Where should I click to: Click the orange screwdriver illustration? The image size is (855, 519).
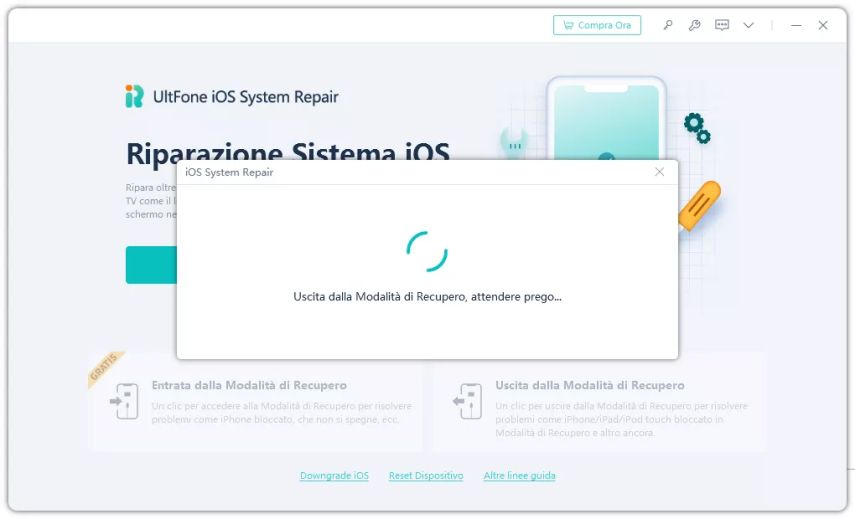tap(700, 206)
